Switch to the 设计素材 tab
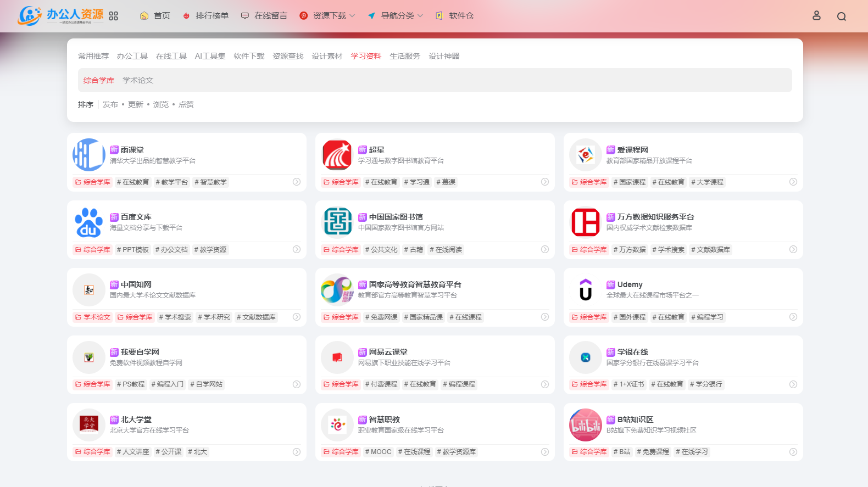868x487 pixels. (327, 56)
